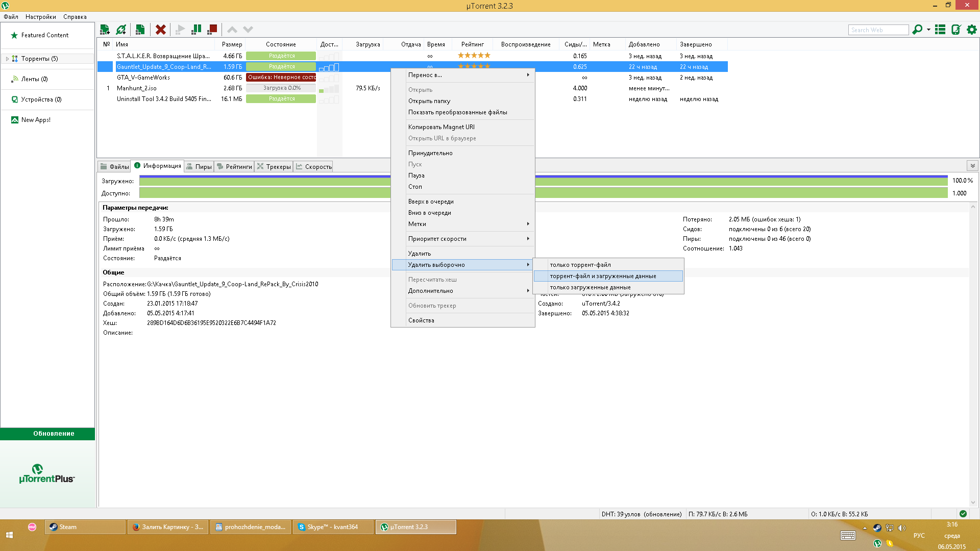Collapse detail pane with chevron button
The image size is (980, 551).
972,166
